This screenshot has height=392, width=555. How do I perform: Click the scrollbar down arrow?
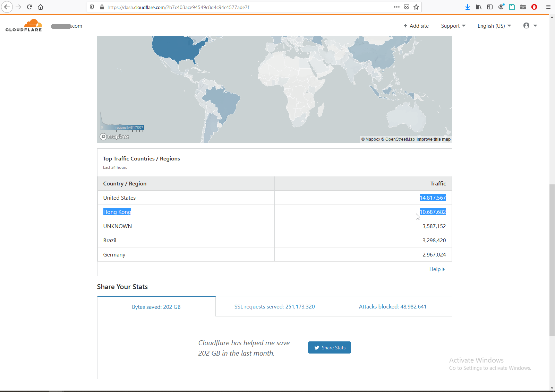pyautogui.click(x=552, y=388)
